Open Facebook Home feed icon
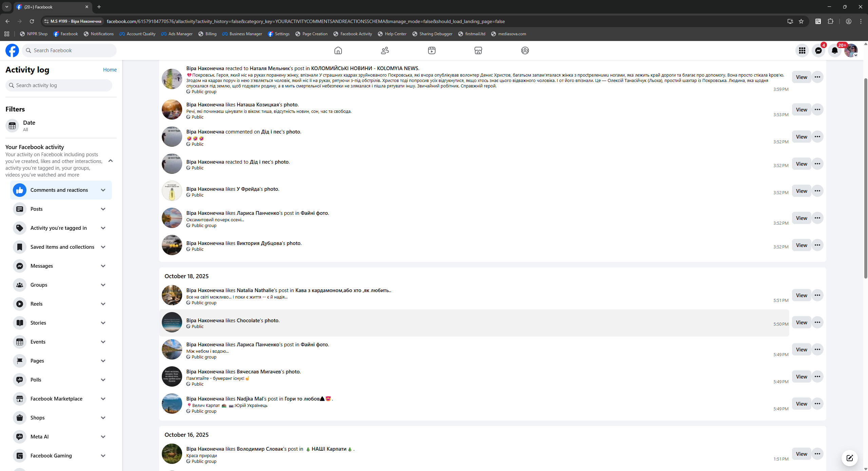Screen dimensions: 868x471 click(x=338, y=50)
